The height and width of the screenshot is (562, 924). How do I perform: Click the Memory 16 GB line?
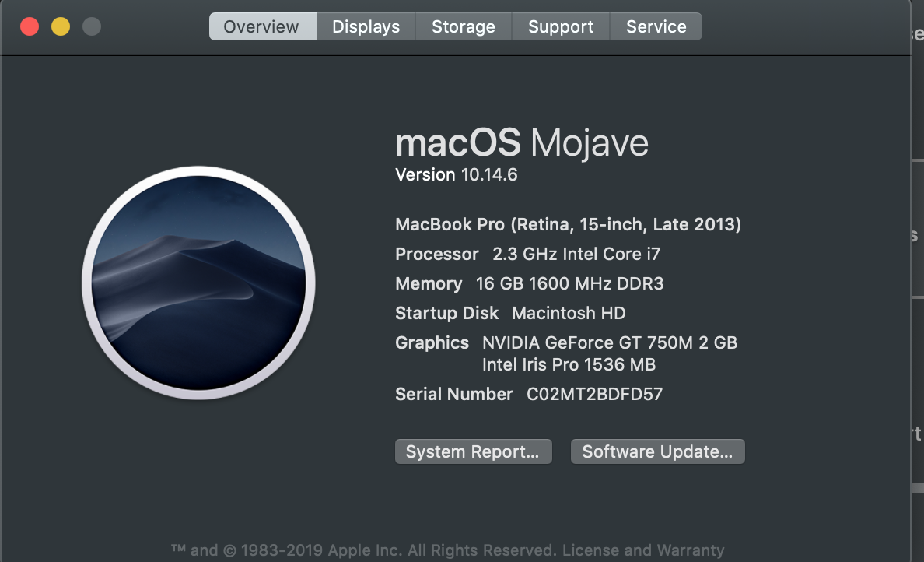click(530, 283)
